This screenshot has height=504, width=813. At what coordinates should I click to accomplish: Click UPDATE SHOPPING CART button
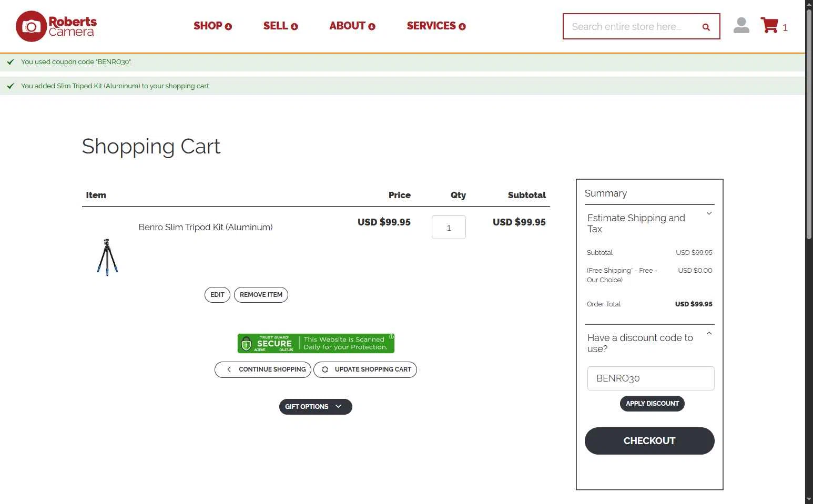pos(365,369)
